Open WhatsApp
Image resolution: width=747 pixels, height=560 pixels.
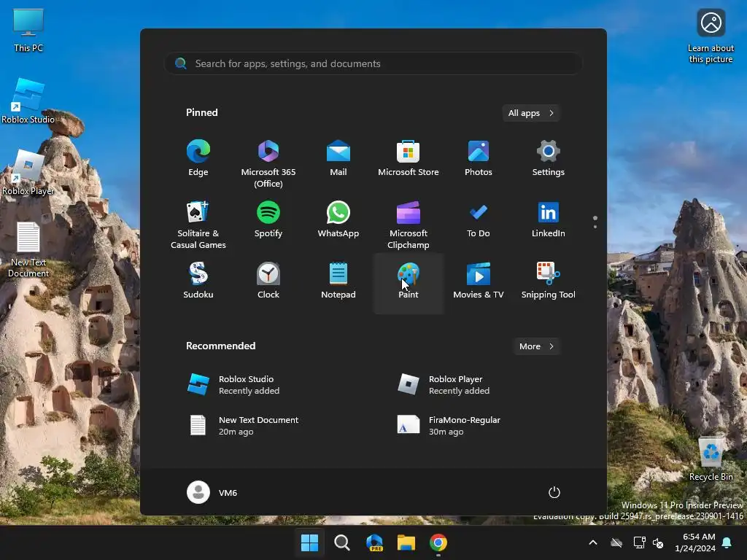(x=338, y=219)
